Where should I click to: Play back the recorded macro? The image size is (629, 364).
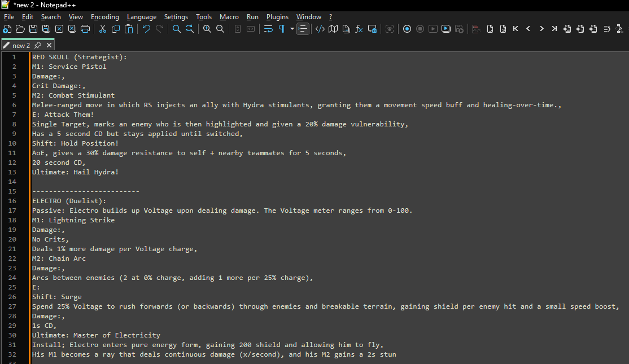pyautogui.click(x=433, y=29)
